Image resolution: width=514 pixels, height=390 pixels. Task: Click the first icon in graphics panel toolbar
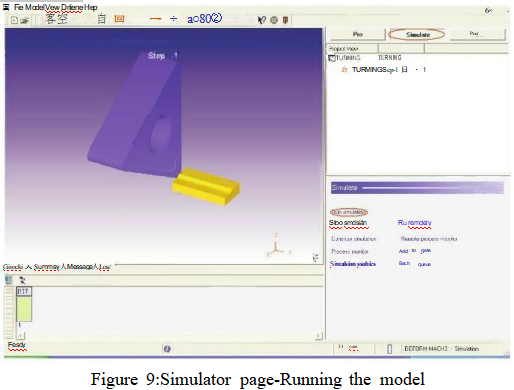pos(9,279)
